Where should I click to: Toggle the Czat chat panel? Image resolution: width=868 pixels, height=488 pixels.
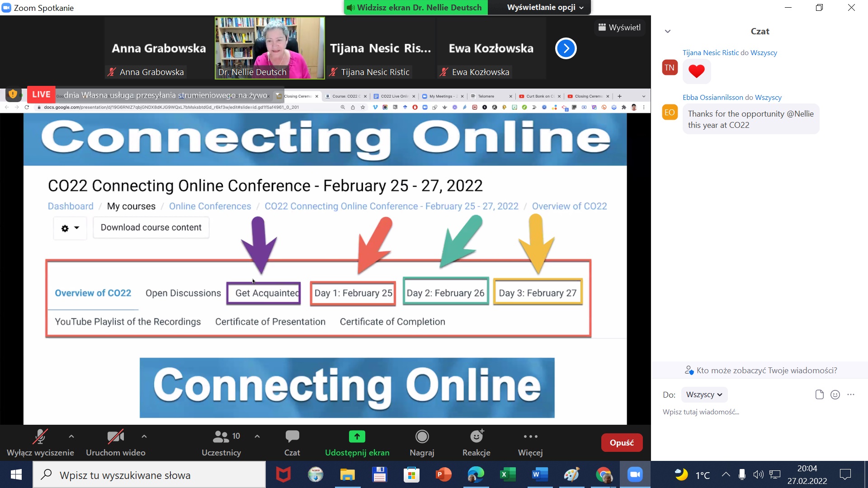[292, 443]
